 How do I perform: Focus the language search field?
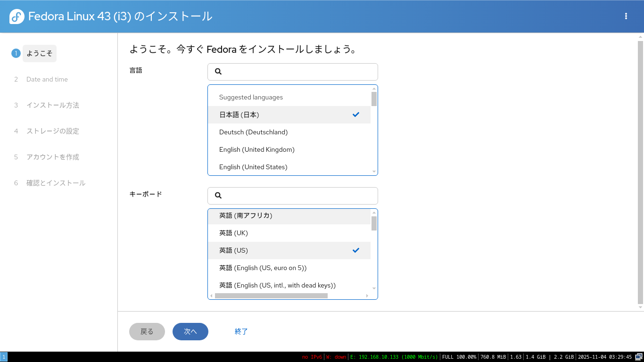click(293, 72)
